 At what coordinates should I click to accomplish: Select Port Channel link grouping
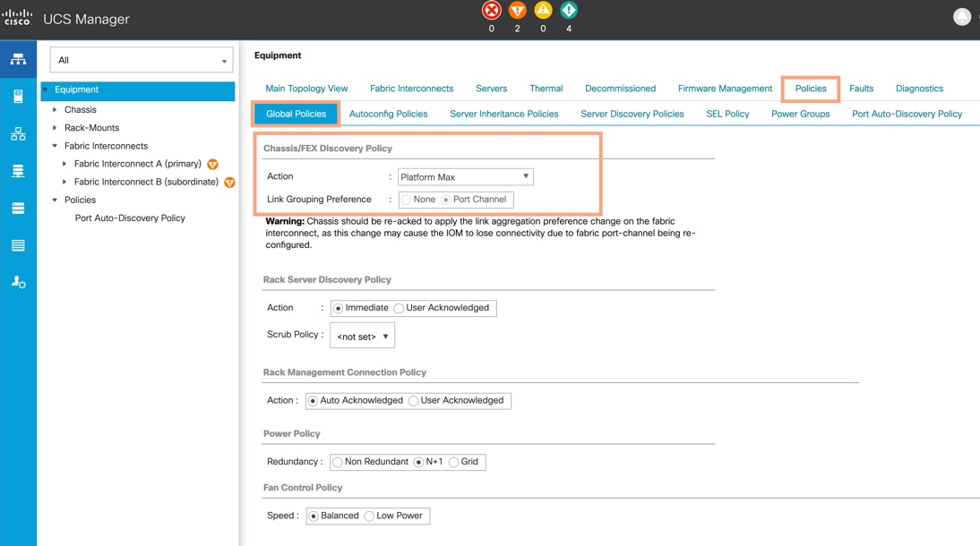pos(445,200)
